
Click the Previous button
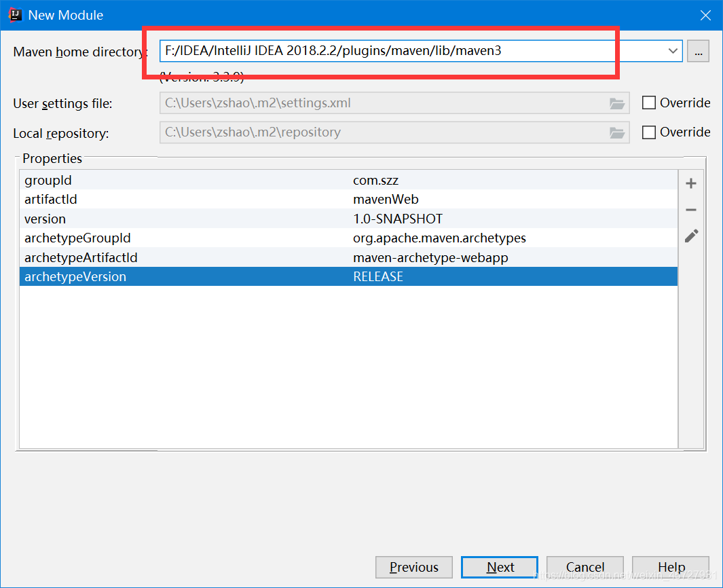414,567
